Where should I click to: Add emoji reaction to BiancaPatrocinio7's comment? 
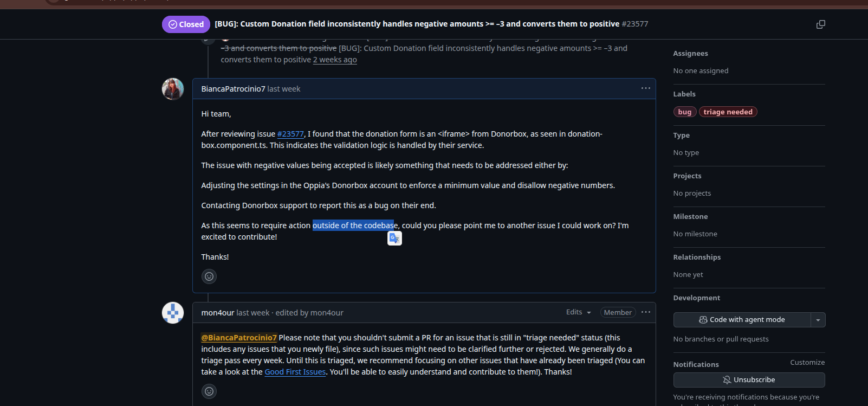pyautogui.click(x=209, y=276)
